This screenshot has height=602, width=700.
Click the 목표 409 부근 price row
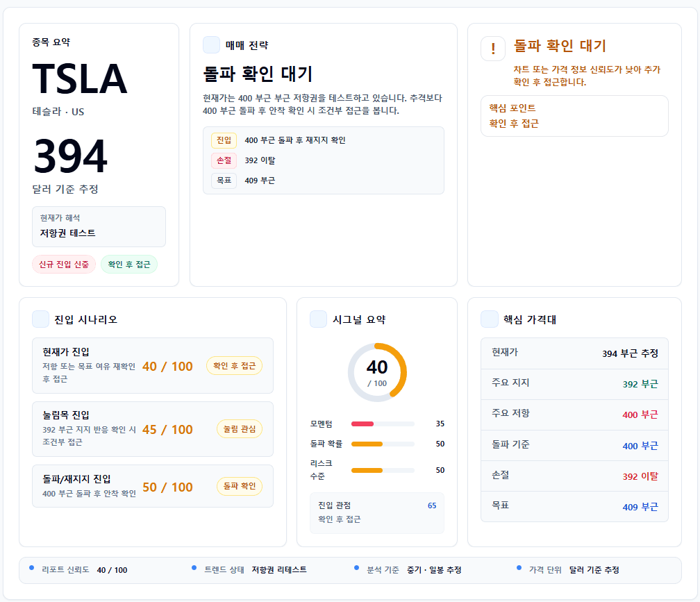pos(574,506)
